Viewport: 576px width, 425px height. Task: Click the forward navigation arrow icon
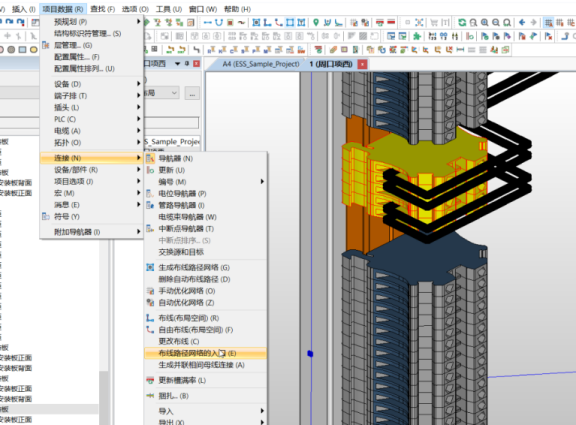click(533, 23)
